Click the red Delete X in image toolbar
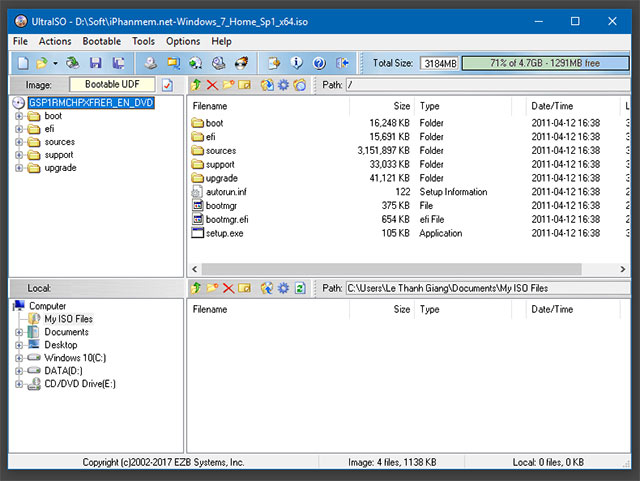This screenshot has height=481, width=640. click(x=212, y=85)
